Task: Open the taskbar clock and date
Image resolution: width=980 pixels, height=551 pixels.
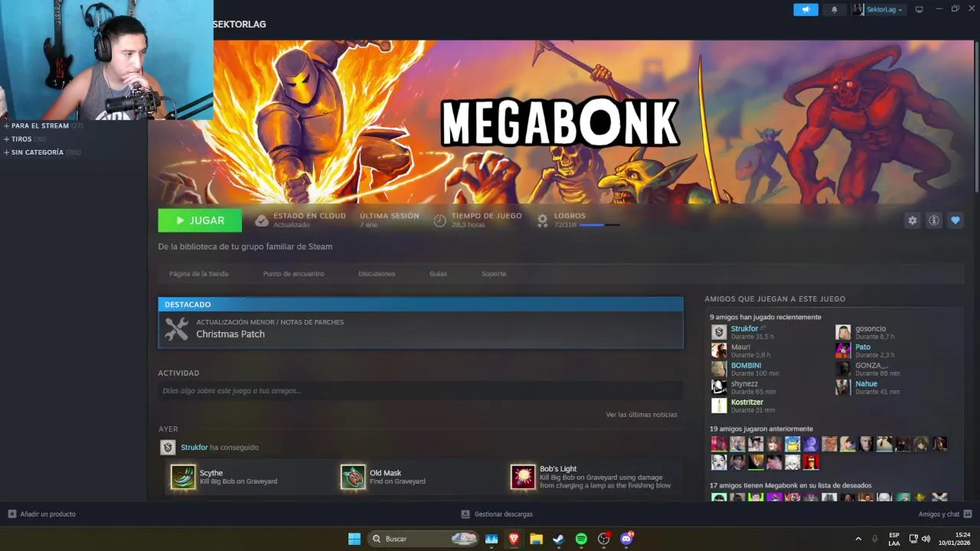Action: pyautogui.click(x=955, y=539)
